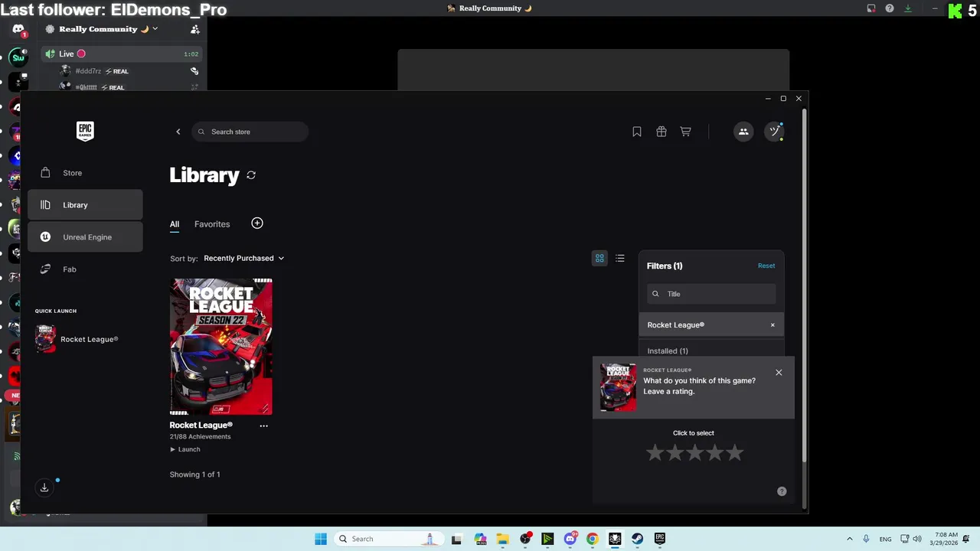This screenshot has width=980, height=551.
Task: Open the wishlist bookmark icon
Action: (637, 132)
